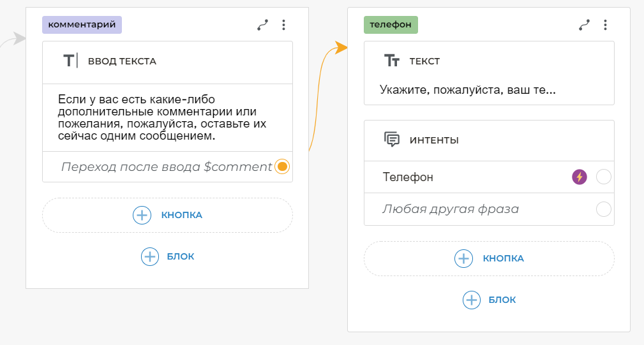Select the connector circle for Телефон intent
This screenshot has height=345, width=644.
tap(603, 177)
